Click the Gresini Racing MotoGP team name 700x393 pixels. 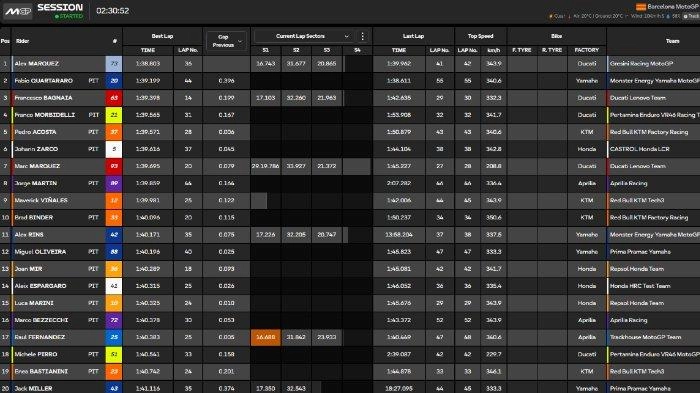tap(641, 64)
